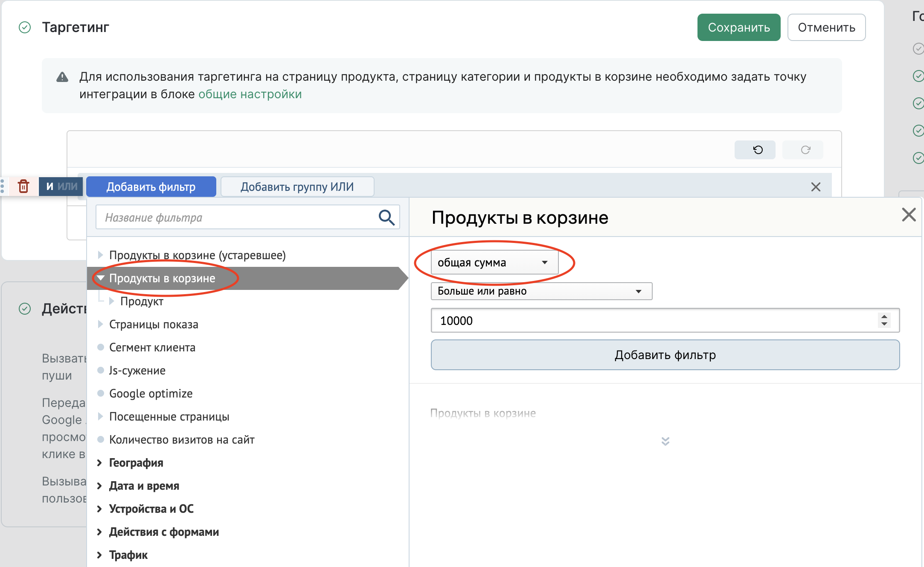Open the Больше или равно dropdown

coord(541,291)
